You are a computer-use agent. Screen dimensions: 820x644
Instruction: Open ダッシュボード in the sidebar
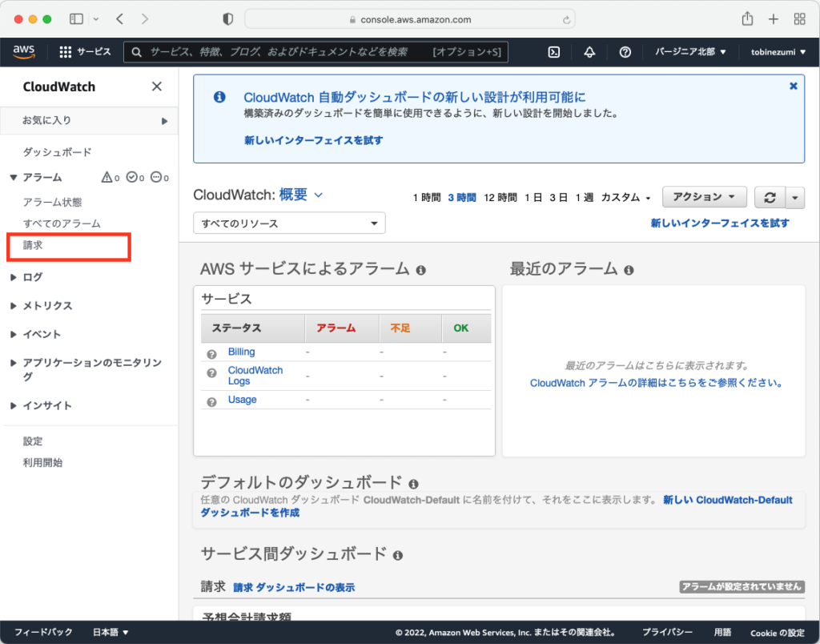point(57,152)
